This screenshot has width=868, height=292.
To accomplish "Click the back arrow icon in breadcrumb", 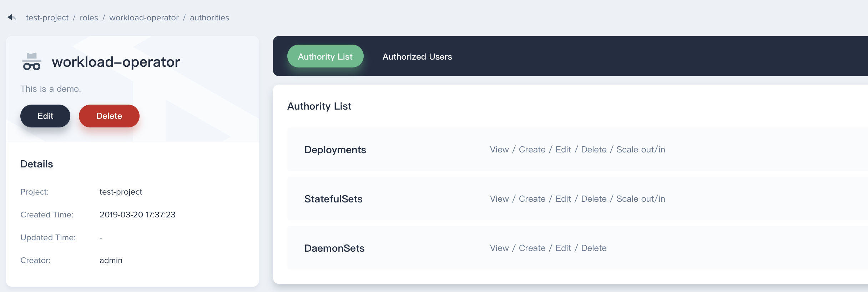I will [x=12, y=17].
